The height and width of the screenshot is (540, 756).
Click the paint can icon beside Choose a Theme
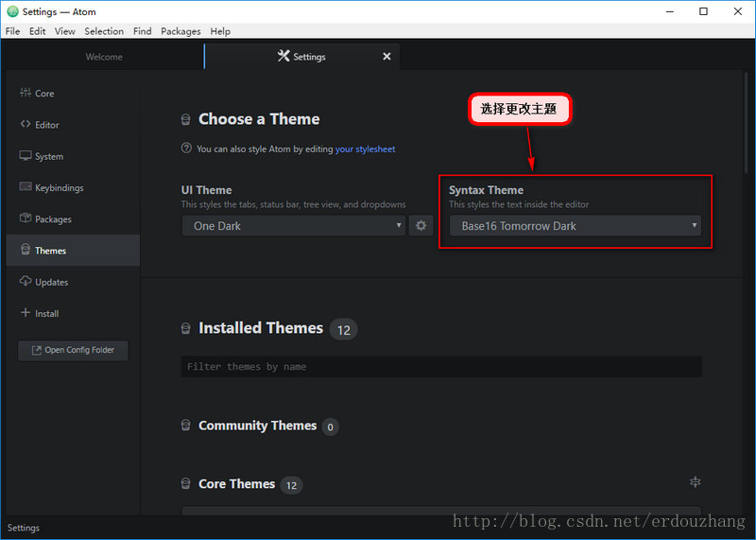(185, 119)
